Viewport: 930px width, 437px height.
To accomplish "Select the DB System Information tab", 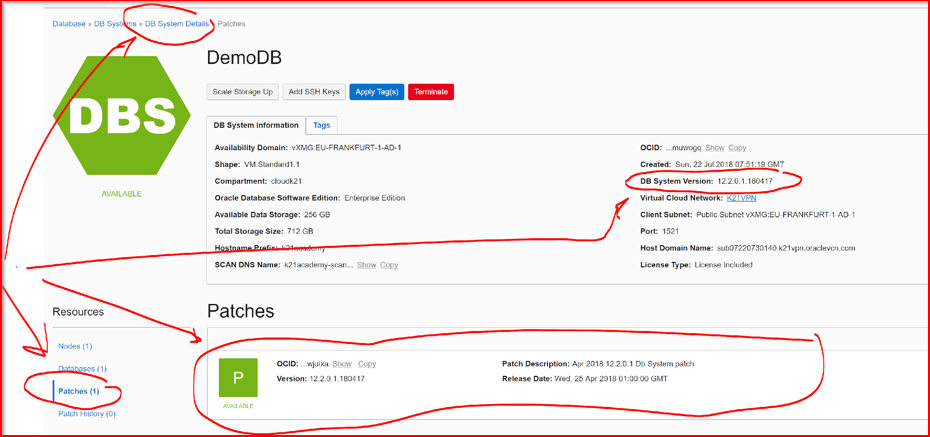I will 256,126.
